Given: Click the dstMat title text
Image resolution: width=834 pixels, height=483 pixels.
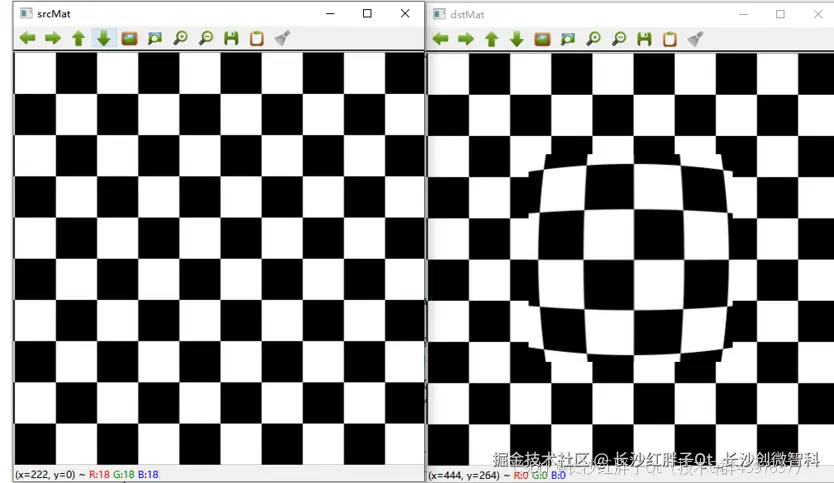Looking at the screenshot, I should point(467,15).
